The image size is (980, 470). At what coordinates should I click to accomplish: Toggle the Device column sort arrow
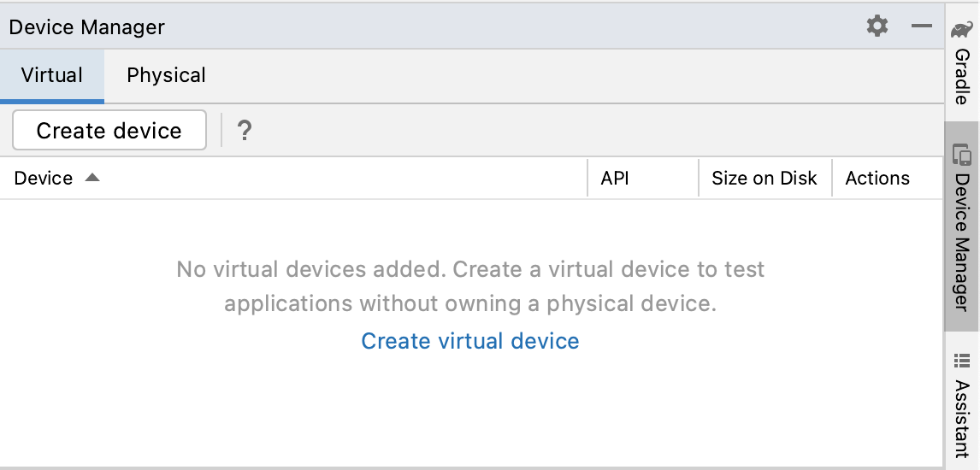92,178
